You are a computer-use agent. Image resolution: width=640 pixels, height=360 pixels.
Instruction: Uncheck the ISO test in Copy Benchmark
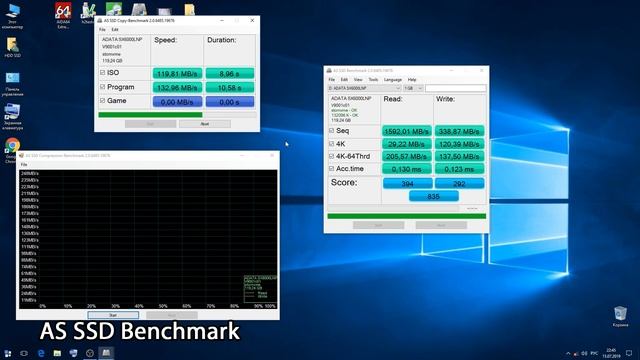pyautogui.click(x=102, y=73)
